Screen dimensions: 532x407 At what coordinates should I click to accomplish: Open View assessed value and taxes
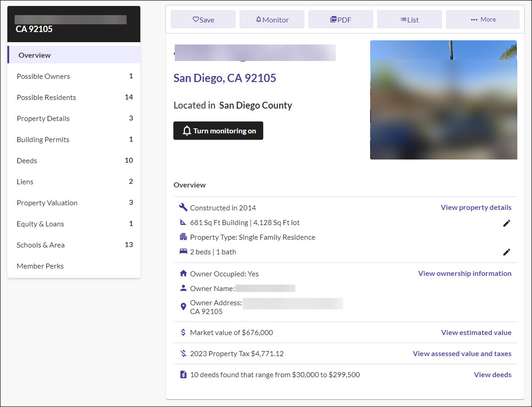tap(462, 353)
